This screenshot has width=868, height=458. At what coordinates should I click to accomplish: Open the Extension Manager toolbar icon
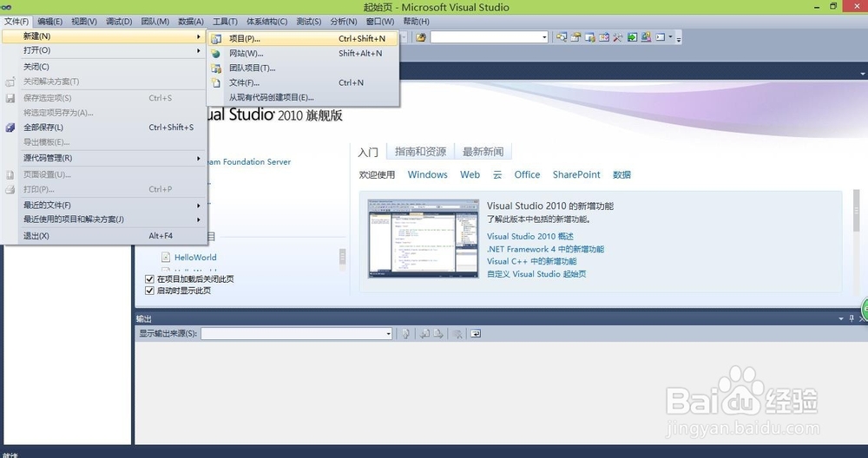point(646,37)
